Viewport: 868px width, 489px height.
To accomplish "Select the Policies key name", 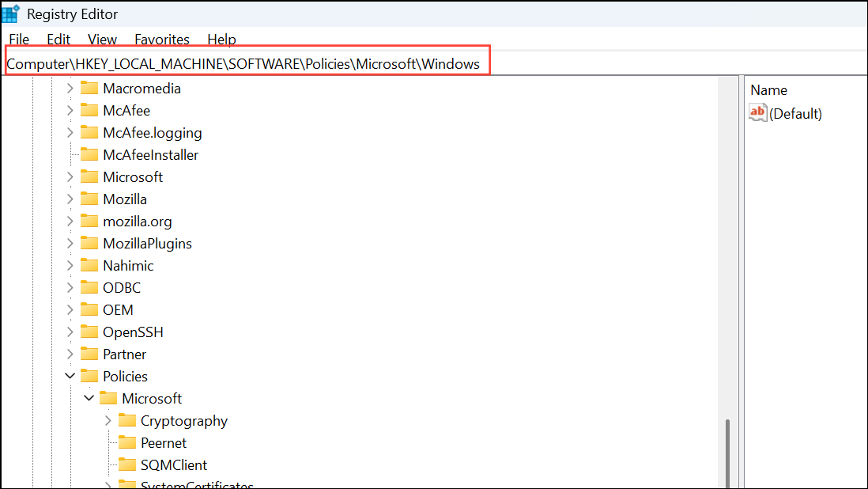I will tap(125, 377).
